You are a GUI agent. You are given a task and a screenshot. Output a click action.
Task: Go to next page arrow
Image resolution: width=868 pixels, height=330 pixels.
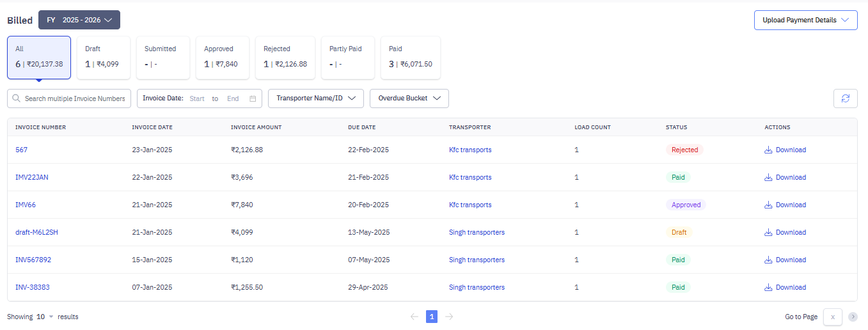pos(449,317)
